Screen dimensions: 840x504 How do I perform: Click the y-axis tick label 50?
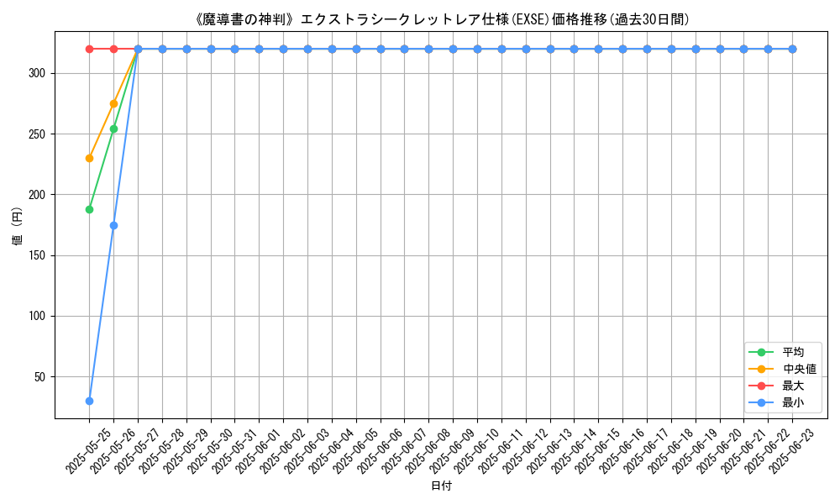[39, 377]
